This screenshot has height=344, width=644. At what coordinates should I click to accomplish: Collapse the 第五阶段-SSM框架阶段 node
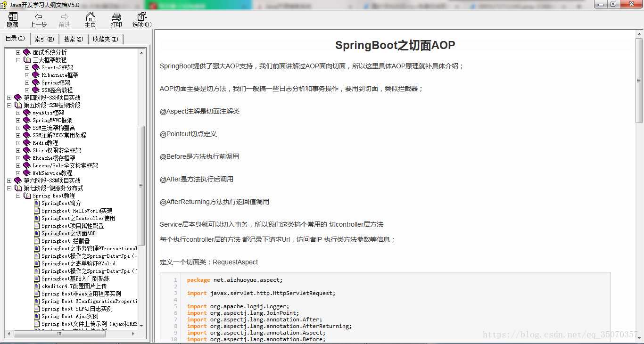(x=9, y=105)
